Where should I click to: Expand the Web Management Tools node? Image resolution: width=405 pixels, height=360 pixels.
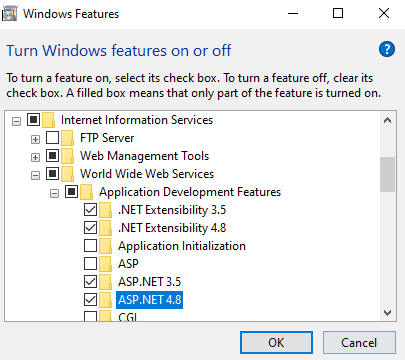coord(35,157)
